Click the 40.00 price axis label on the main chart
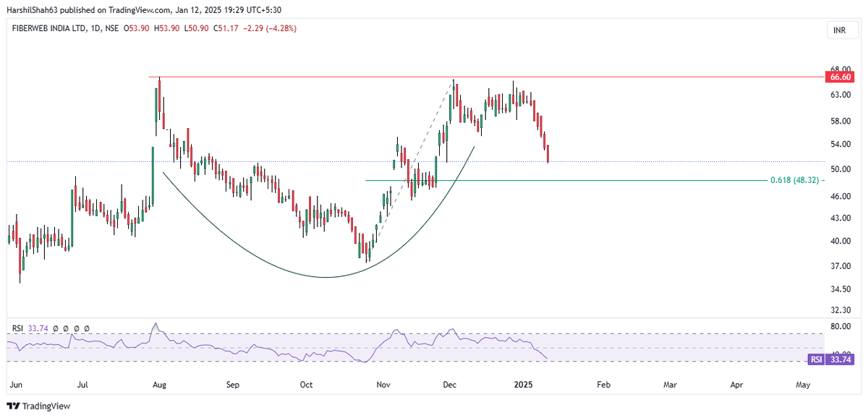This screenshot has width=868, height=418. click(x=840, y=241)
